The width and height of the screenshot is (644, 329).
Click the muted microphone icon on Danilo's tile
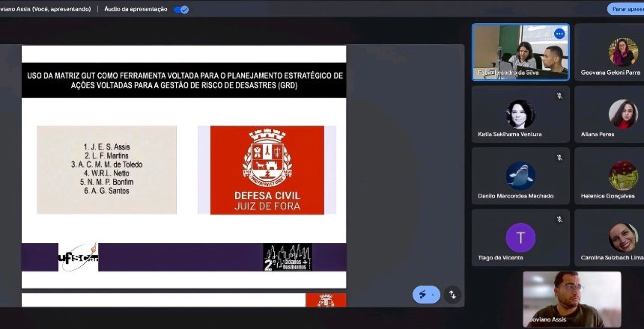[559, 158]
